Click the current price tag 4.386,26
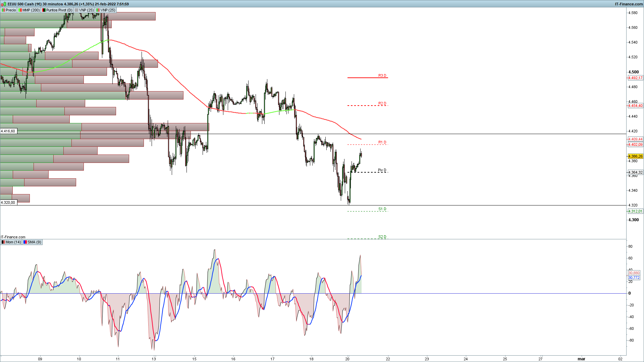644x362 pixels. click(x=635, y=156)
